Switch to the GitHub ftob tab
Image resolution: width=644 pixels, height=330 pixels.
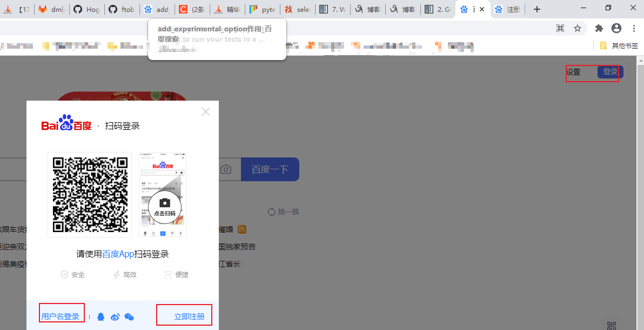pos(122,9)
